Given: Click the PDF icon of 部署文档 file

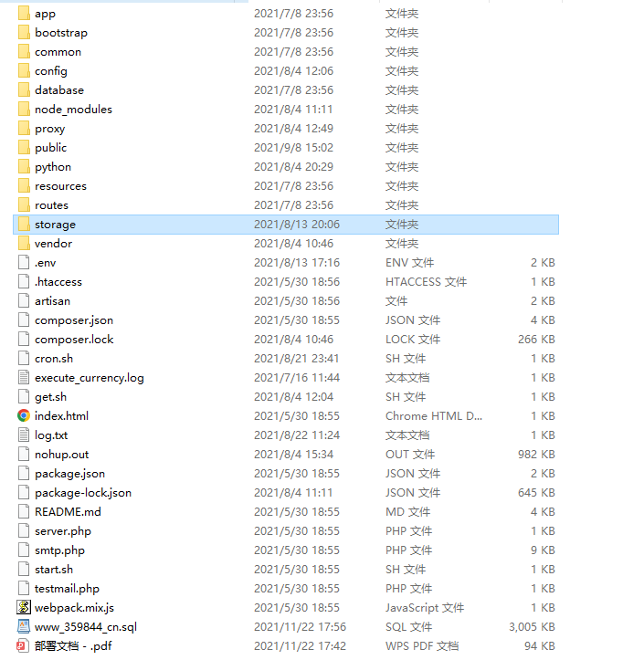Looking at the screenshot, I should (23, 645).
